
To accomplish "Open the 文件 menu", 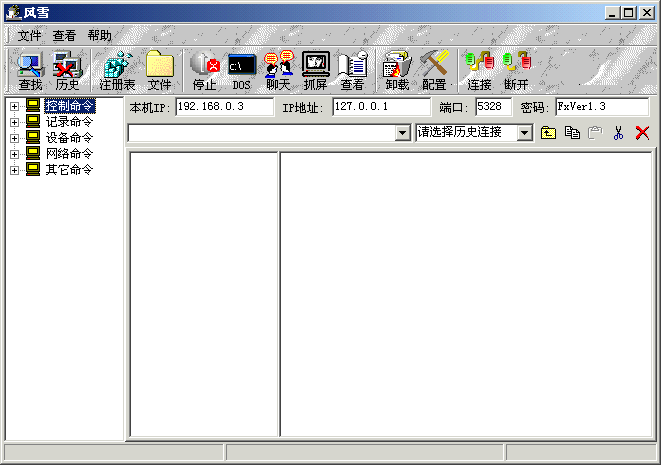I will point(29,35).
